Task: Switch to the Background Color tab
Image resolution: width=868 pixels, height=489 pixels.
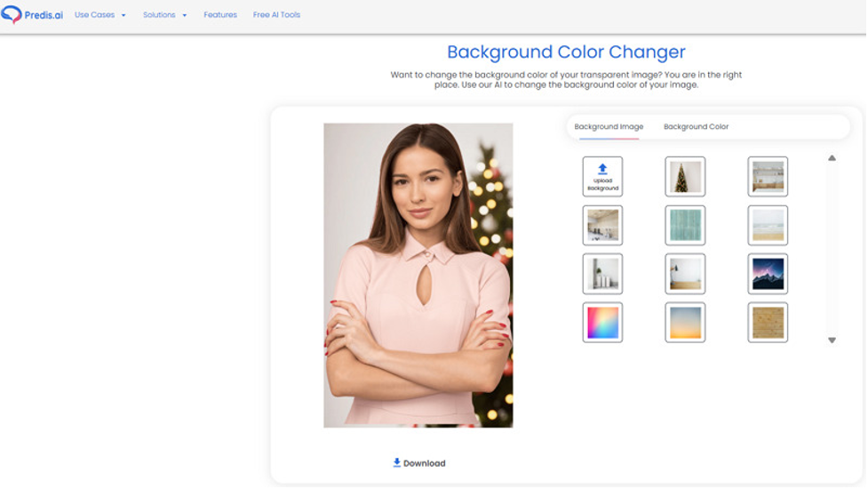Action: (696, 127)
